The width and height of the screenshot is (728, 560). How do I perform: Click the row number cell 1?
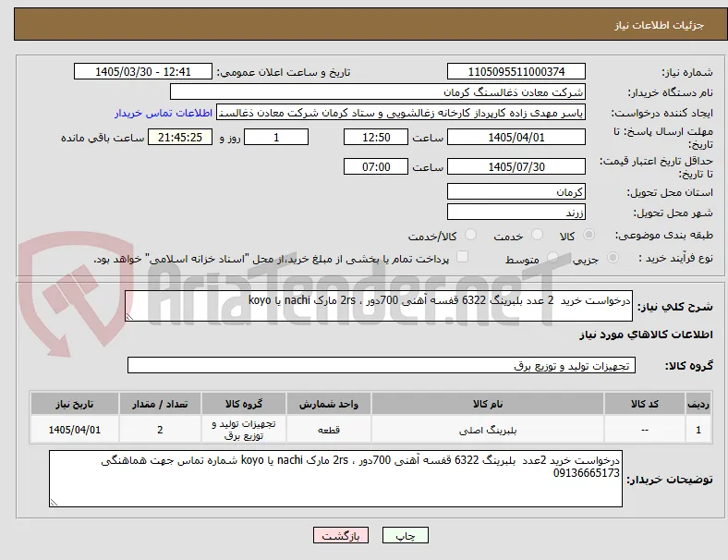(x=698, y=430)
